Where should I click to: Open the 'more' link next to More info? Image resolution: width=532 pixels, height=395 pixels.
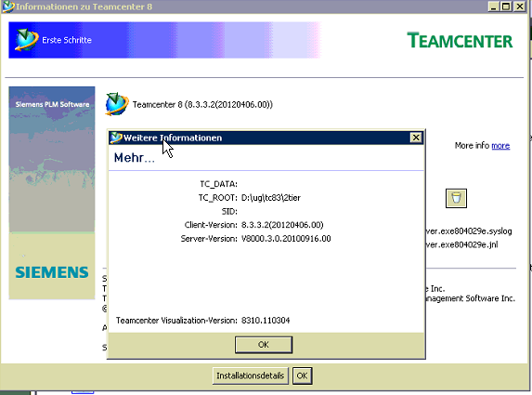pyautogui.click(x=500, y=146)
